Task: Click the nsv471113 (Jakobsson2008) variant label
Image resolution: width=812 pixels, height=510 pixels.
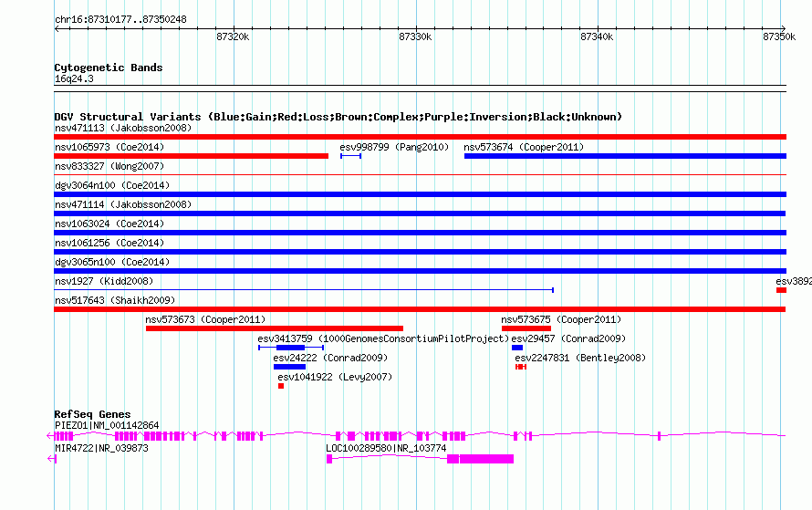Action: pos(123,128)
